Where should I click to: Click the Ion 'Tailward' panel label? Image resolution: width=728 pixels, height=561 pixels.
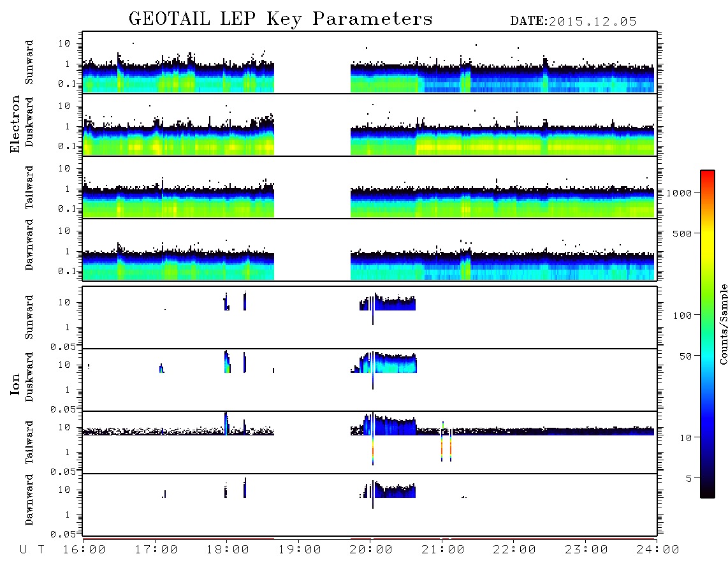point(29,442)
